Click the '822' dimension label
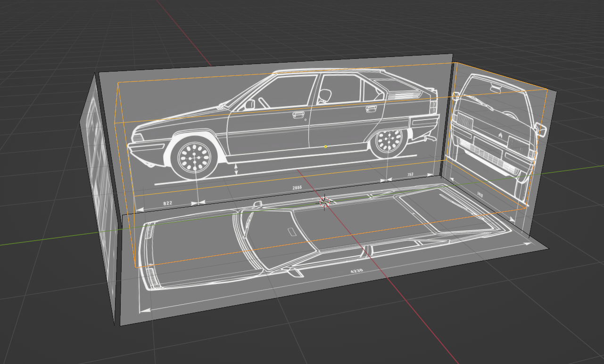Image resolution: width=604 pixels, height=364 pixels. 168,203
